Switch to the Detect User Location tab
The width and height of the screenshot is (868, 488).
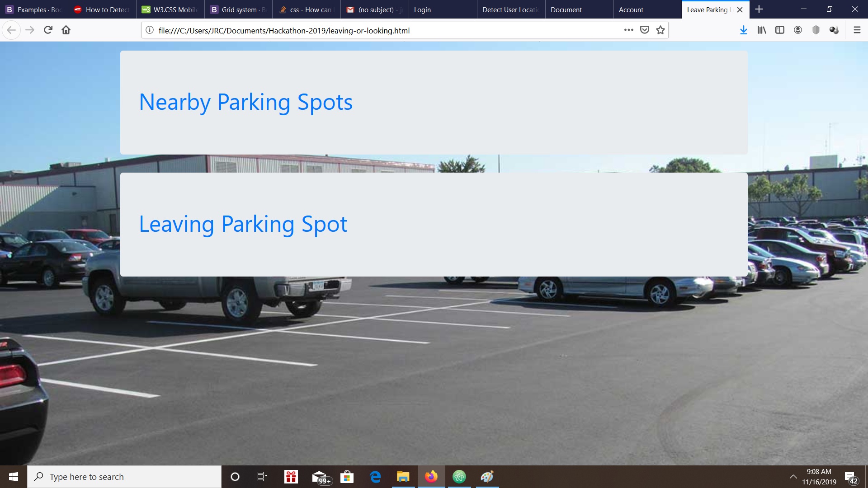pos(511,9)
